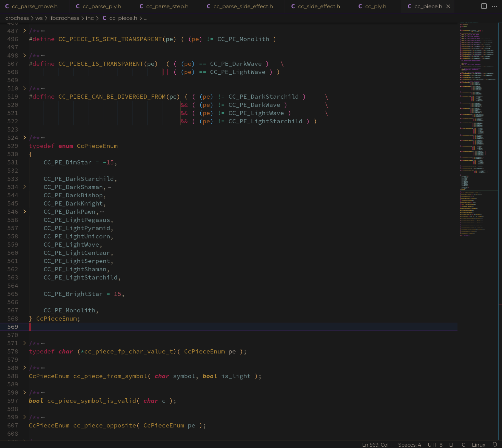
Task: Click the minimap to jump elsewhere in file
Action: coord(476,137)
